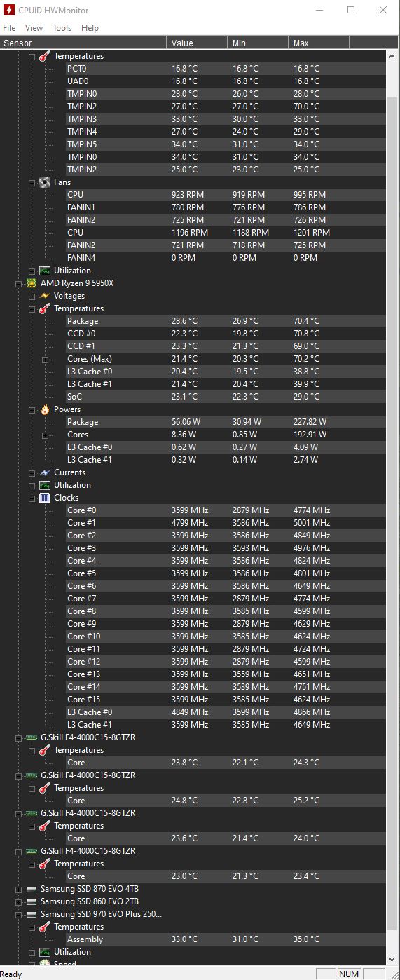Expand the Cores 8.36 W power row
Screen dimensions: 400x980
coord(45,435)
